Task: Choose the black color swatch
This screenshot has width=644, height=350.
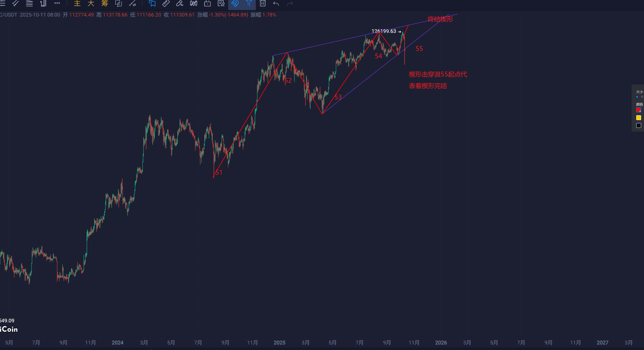Action: 639,126
